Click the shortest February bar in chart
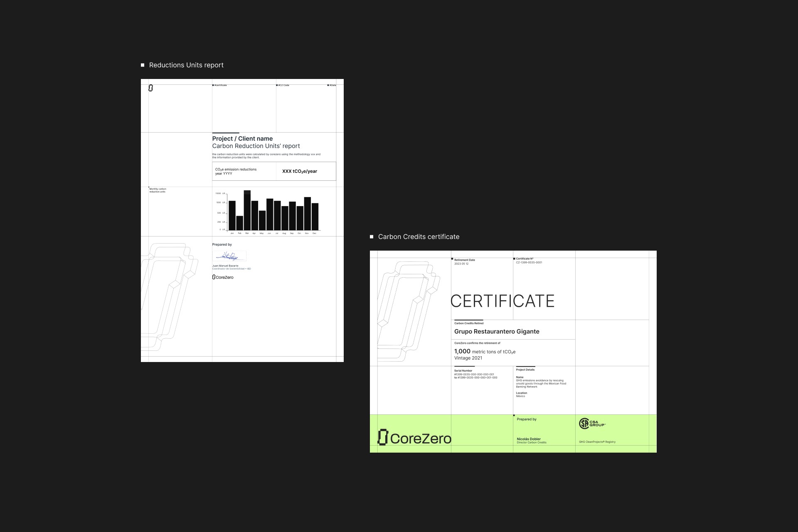798x532 pixels. click(x=239, y=223)
